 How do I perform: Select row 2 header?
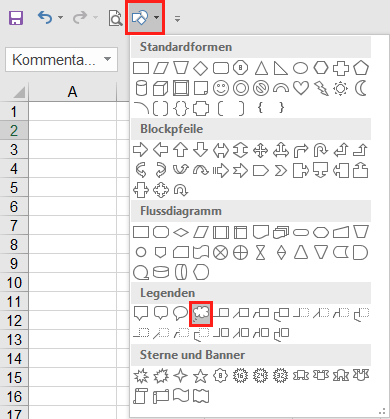click(14, 130)
